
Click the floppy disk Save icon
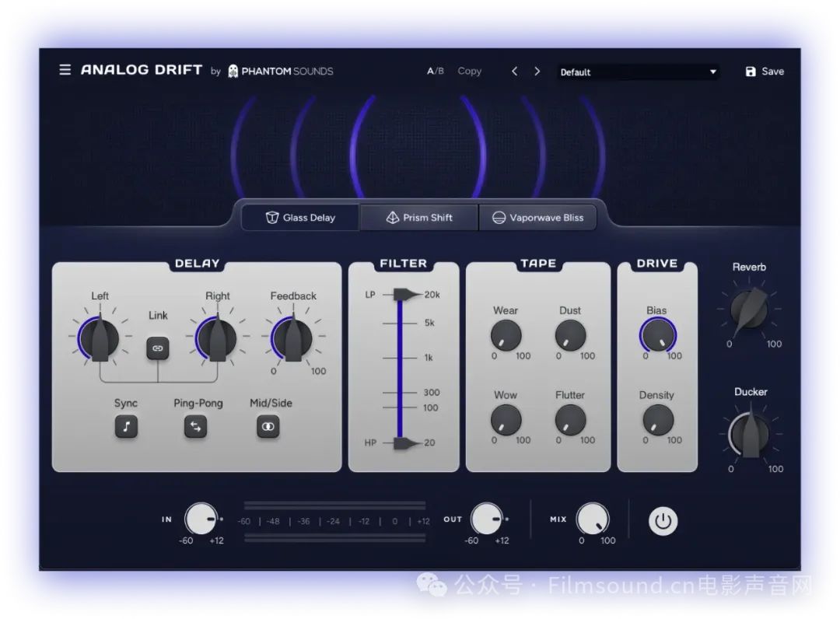[751, 72]
